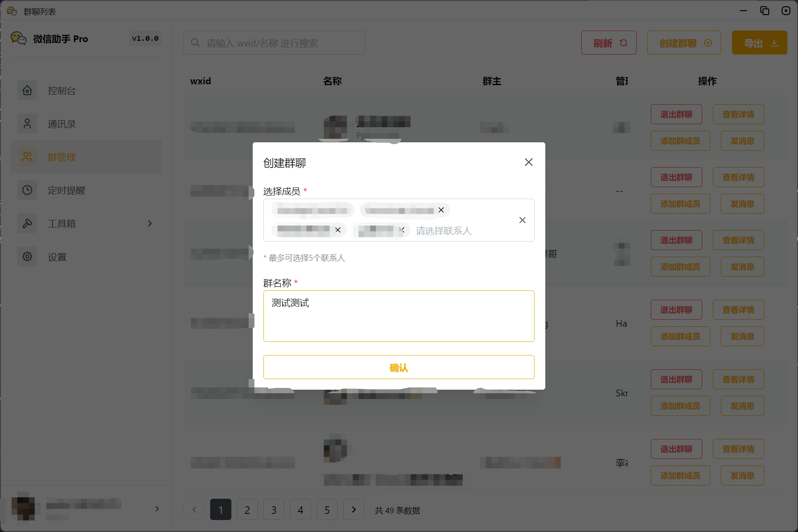Viewport: 798px width, 532px height.
Task: Expand the account panel at bottom left
Action: pyautogui.click(x=156, y=509)
